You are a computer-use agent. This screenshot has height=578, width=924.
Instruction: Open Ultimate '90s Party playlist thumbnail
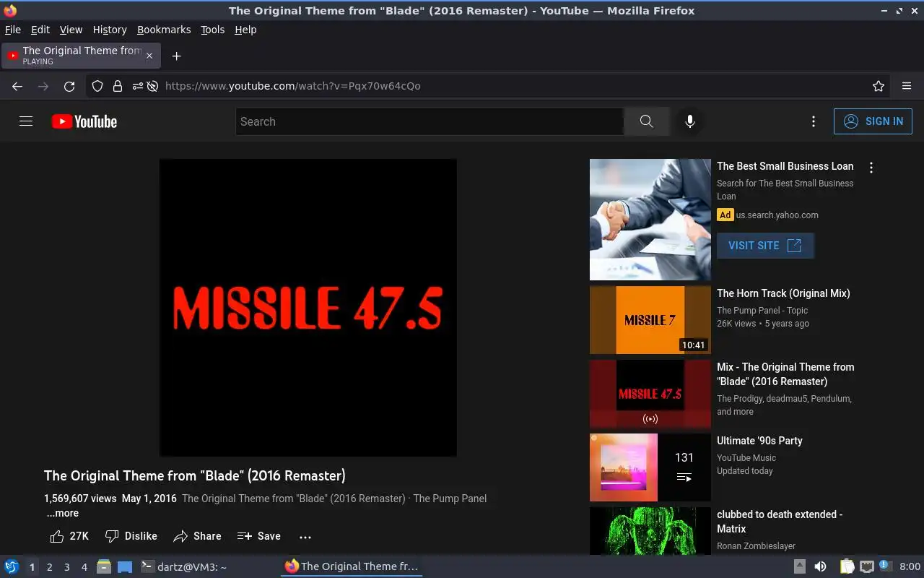click(650, 467)
